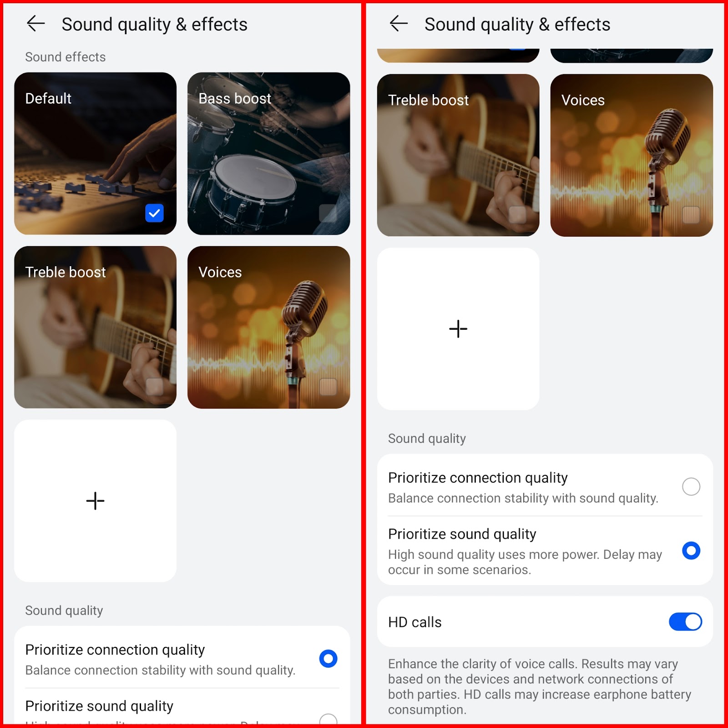
Task: Choose the Voices microphone card on left screen
Action: (x=268, y=327)
